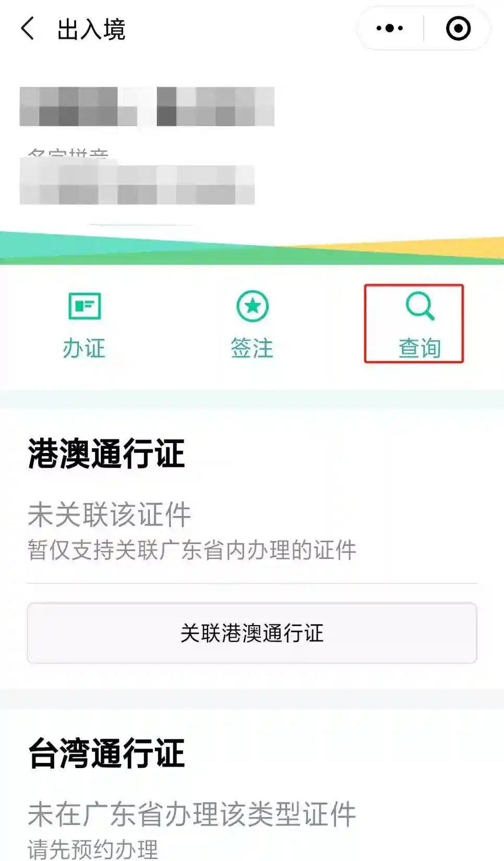The image size is (504, 861).
Task: Tap the 请先预约办理 hint text
Action: click(93, 849)
